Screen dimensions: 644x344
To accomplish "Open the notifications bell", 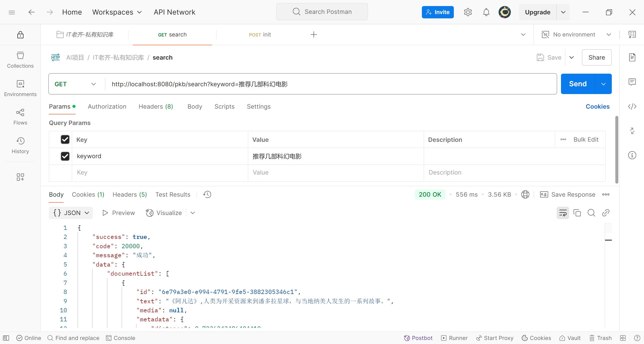I will [486, 12].
